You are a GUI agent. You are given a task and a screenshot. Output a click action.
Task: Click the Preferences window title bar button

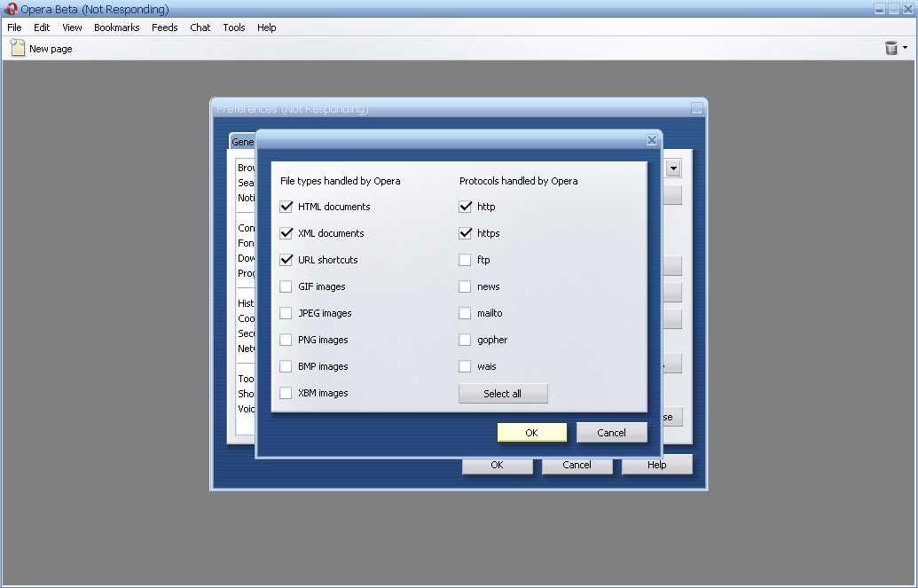click(696, 108)
